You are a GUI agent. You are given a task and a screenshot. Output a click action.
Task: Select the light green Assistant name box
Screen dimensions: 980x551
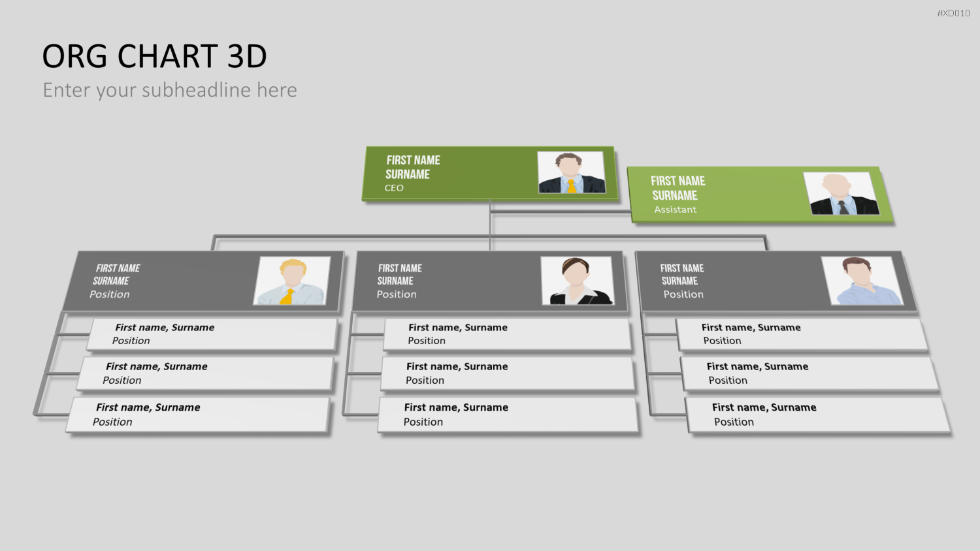click(x=760, y=195)
